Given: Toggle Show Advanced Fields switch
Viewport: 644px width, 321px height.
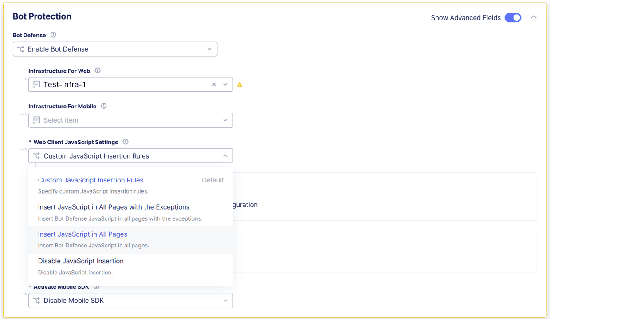Looking at the screenshot, I should click(513, 18).
